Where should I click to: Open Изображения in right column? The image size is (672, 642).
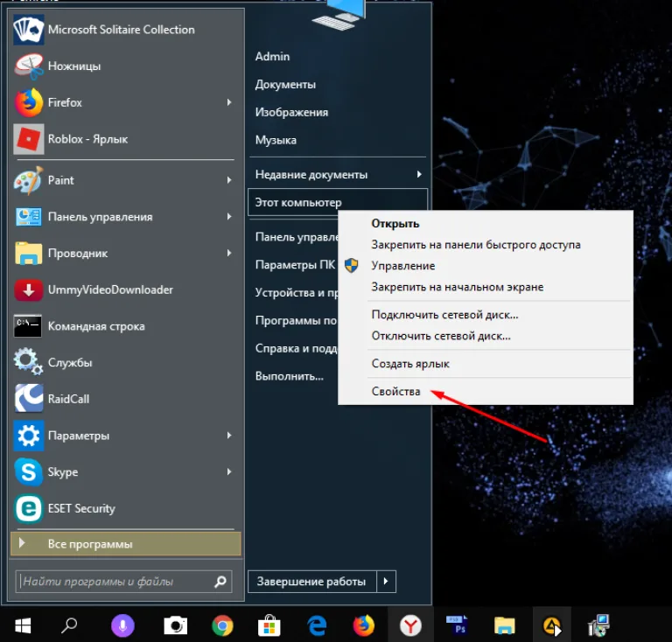coord(292,112)
